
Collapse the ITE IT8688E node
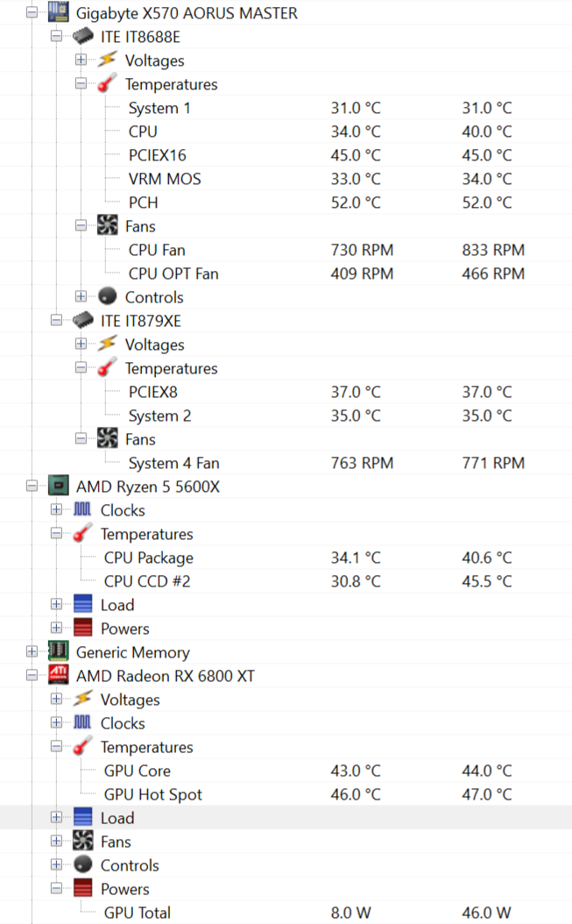[56, 36]
